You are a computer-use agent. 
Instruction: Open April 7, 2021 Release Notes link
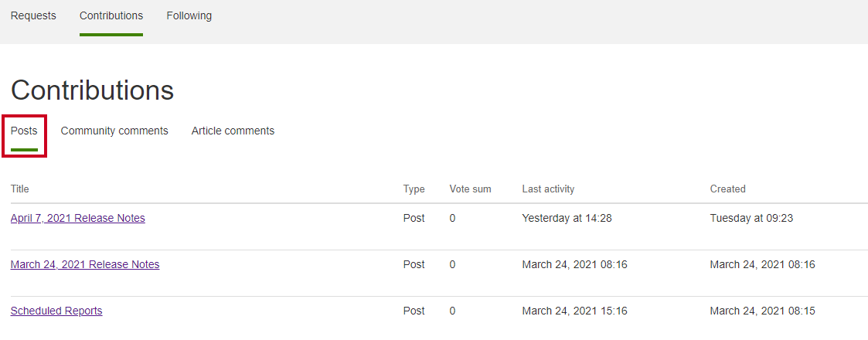pyautogui.click(x=77, y=218)
